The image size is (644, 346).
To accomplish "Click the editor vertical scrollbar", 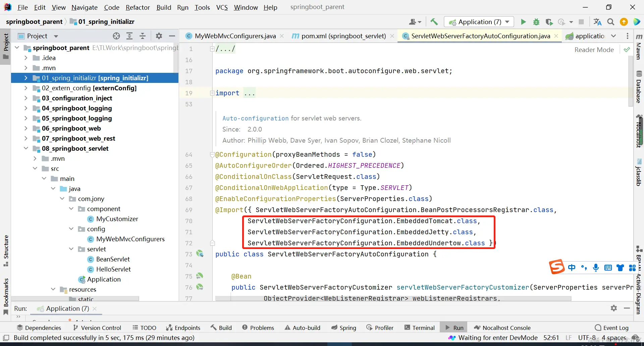I will coord(631,81).
